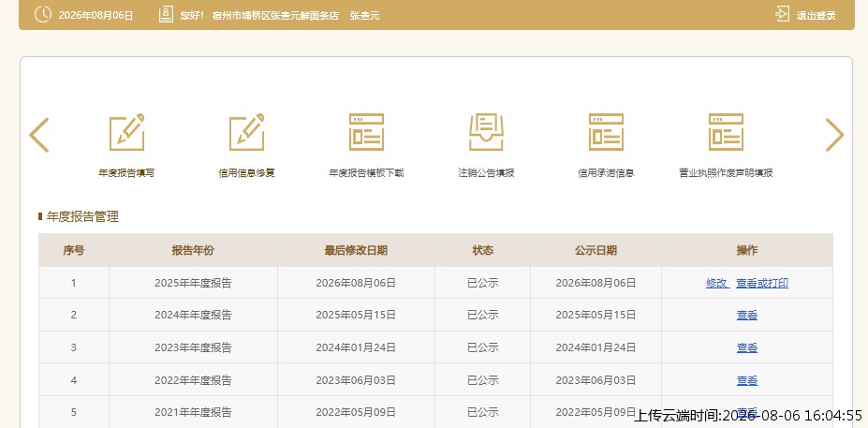Click the 最后修改日期 column header
This screenshot has height=428, width=868.
pyautogui.click(x=356, y=250)
